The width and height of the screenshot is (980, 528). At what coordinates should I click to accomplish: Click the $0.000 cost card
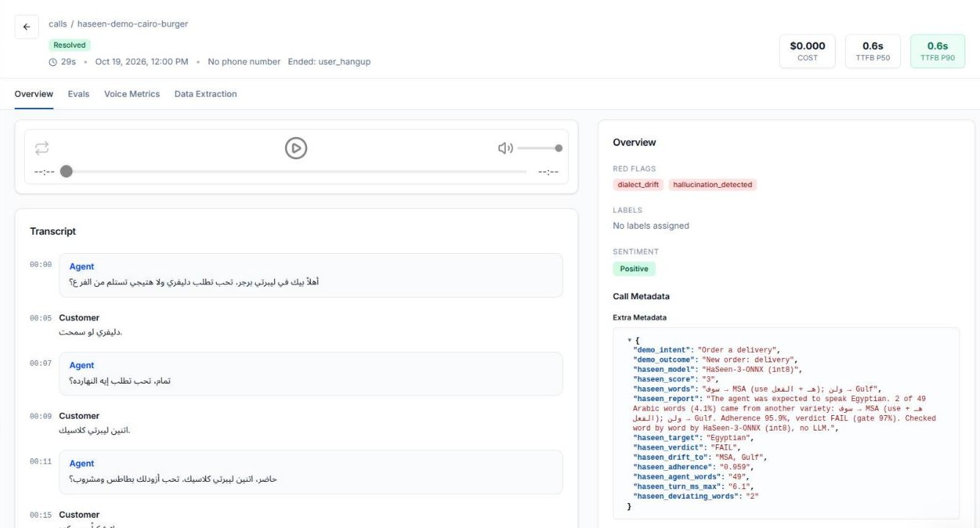tap(807, 51)
